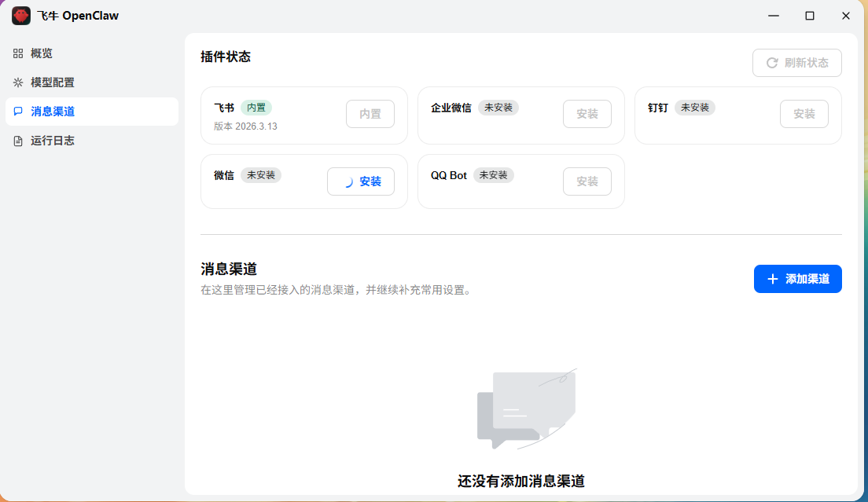Image resolution: width=868 pixels, height=502 pixels.
Task: Click the refresh arrow icon in 刷新状态
Action: pos(771,63)
